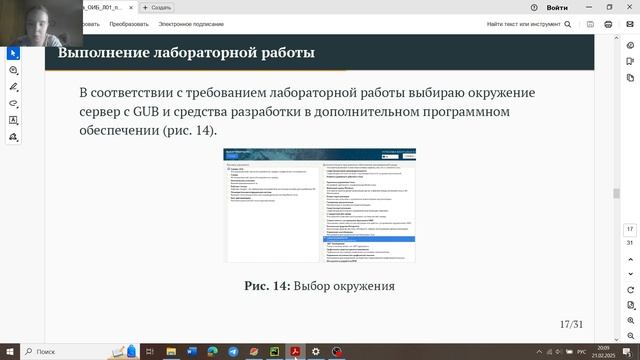Select the arrow selection tool
Screen dimensions: 640x360
(x=13, y=53)
